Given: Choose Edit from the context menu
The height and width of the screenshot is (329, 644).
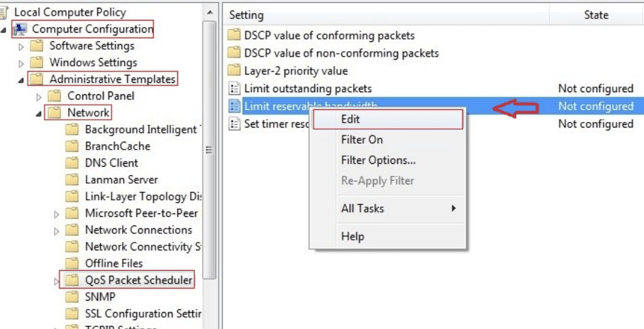Looking at the screenshot, I should pyautogui.click(x=350, y=120).
